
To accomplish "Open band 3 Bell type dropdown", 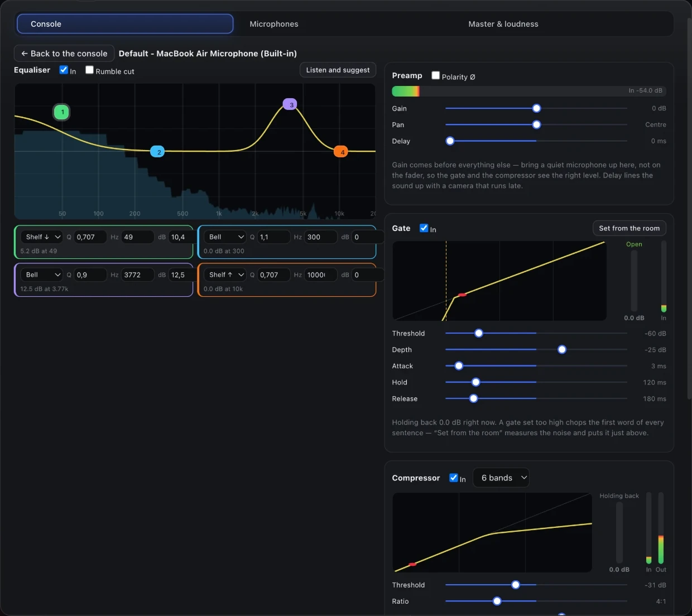I will (x=42, y=275).
